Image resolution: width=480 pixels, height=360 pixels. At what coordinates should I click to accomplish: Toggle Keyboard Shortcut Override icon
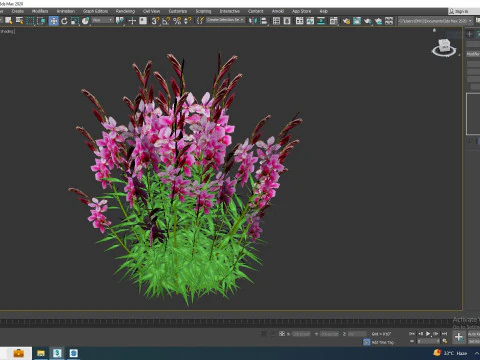pos(143,21)
